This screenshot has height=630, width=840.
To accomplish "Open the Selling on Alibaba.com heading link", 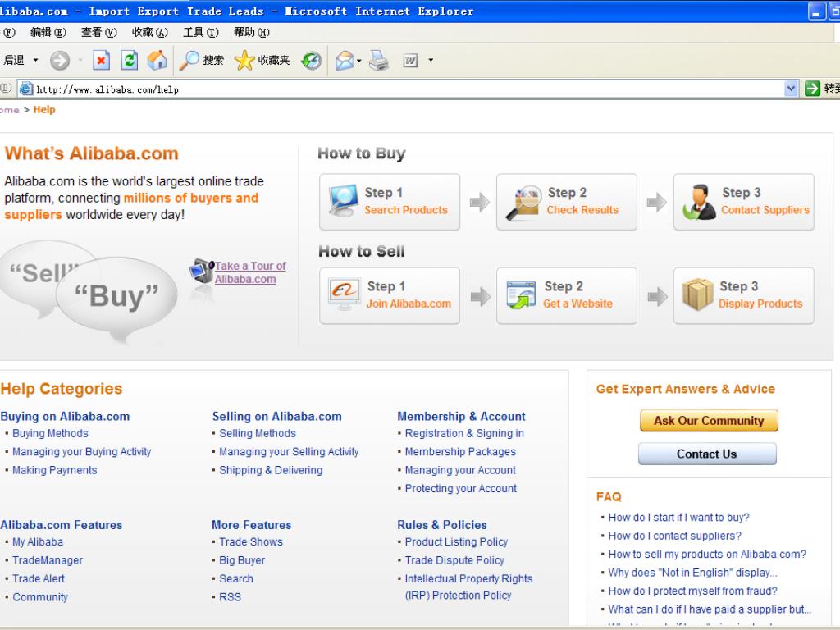I will point(277,416).
